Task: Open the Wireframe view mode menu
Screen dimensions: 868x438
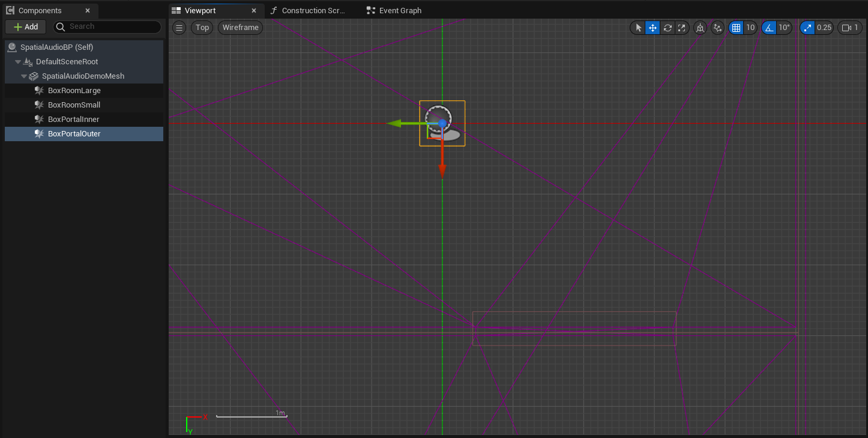Action: pos(240,28)
